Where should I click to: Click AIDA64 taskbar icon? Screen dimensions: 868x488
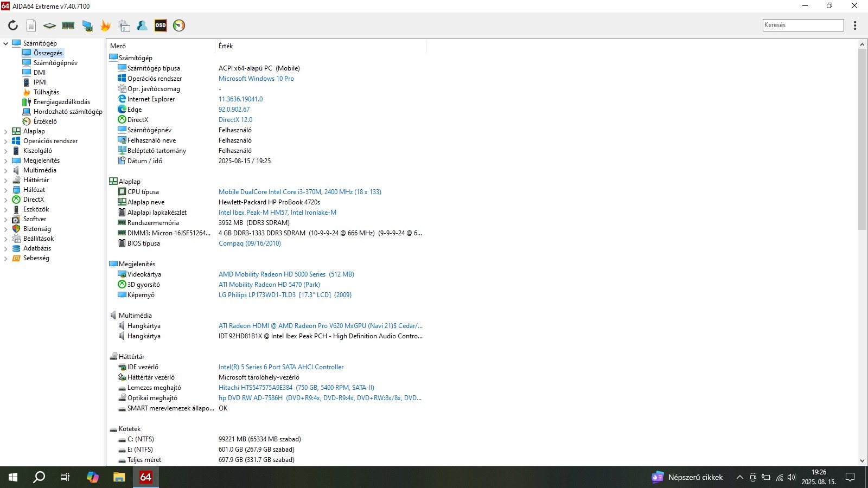pyautogui.click(x=145, y=477)
